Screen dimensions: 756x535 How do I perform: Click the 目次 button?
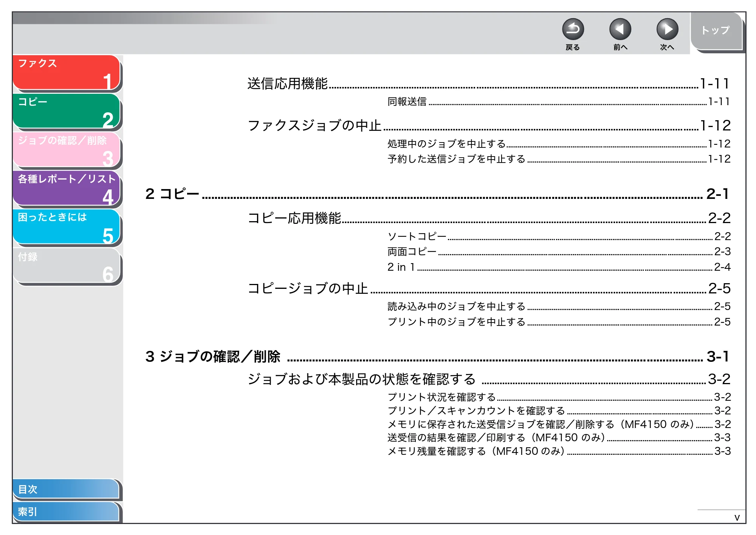66,489
